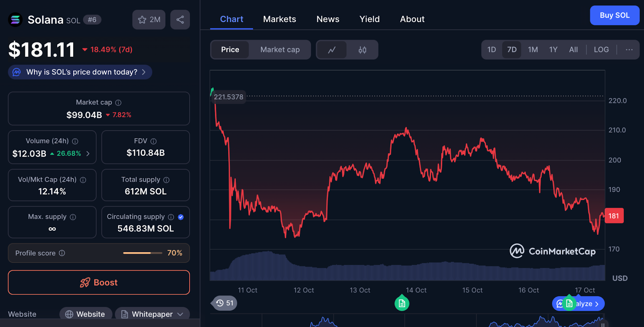644x327 pixels.
Task: Click the Boost button
Action: 99,282
